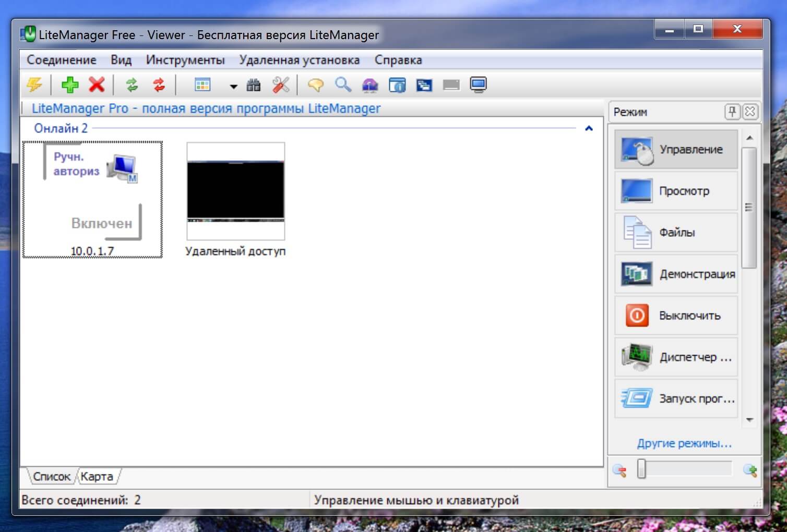Click scroll up arrow in mode list
The image size is (787, 532).
(x=749, y=138)
